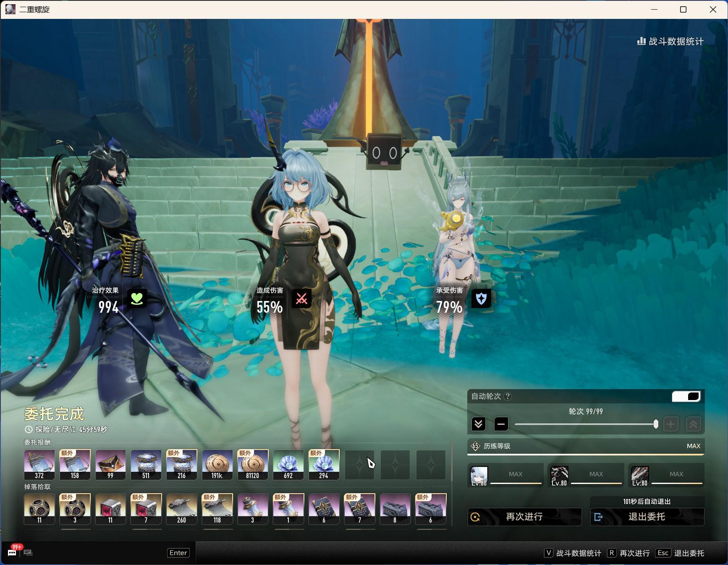Viewport: 728px width, 565px height.
Task: Click the white-haired character Lv.80 portrait
Action: coord(479,476)
